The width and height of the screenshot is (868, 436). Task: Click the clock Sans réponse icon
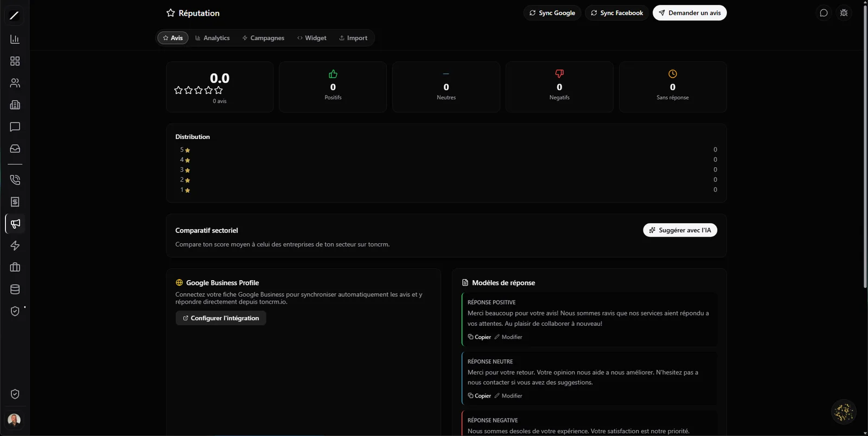(673, 74)
